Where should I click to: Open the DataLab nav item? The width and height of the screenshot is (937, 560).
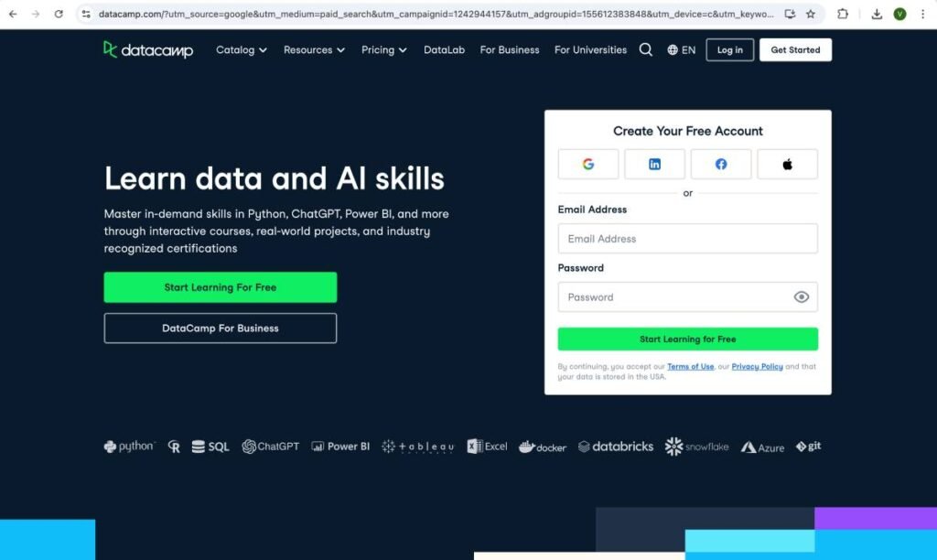(444, 49)
